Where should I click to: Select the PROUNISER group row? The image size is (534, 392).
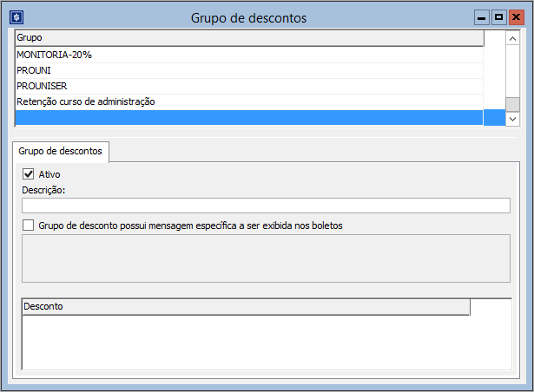249,86
